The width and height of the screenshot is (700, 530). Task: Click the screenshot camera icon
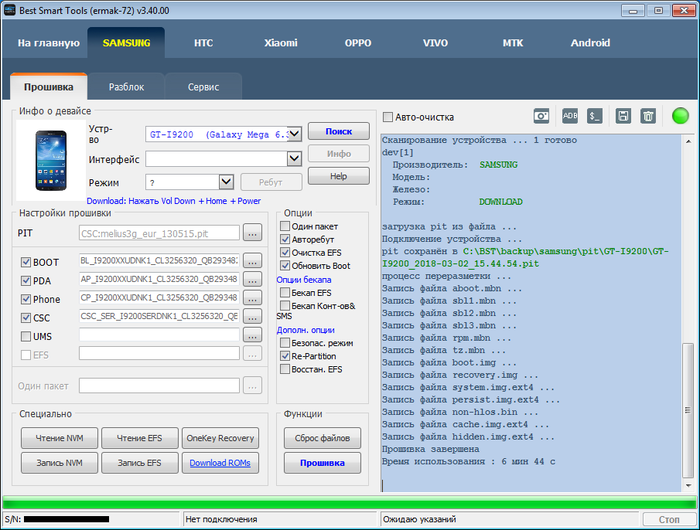point(541,117)
